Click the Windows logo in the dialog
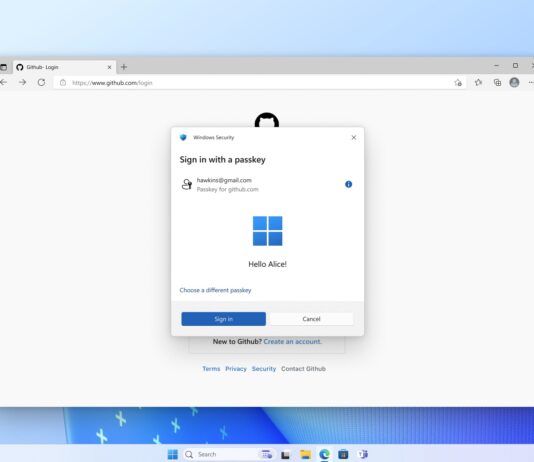Image resolution: width=534 pixels, height=462 pixels. pos(267,231)
